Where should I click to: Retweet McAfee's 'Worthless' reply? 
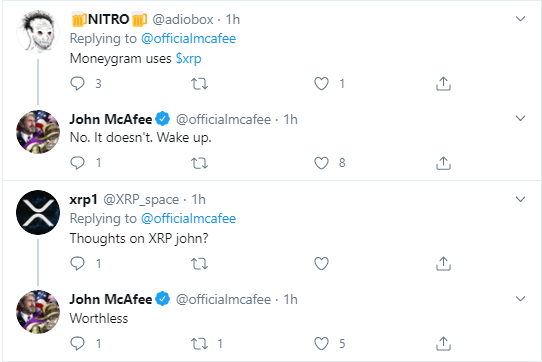coord(199,343)
